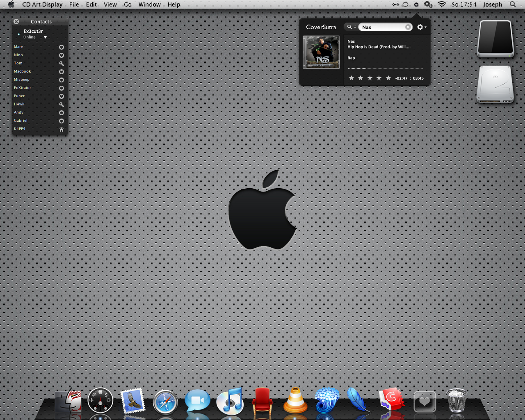The width and height of the screenshot is (525, 420).
Task: Click the white hard drive icon on desktop
Action: click(x=495, y=84)
